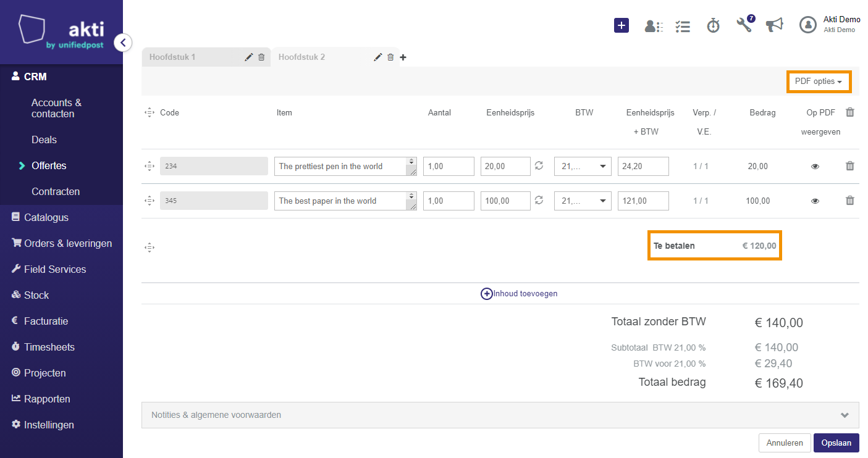Expand Notities & algemene voorwaarden panel
This screenshot has height=458, width=868.
[x=500, y=415]
